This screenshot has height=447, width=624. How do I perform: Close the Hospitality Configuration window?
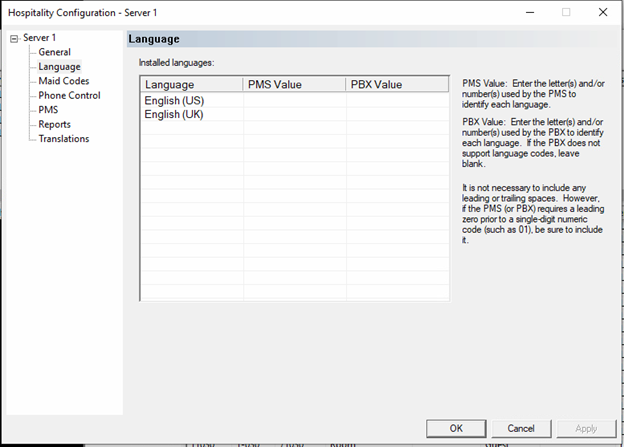[602, 12]
